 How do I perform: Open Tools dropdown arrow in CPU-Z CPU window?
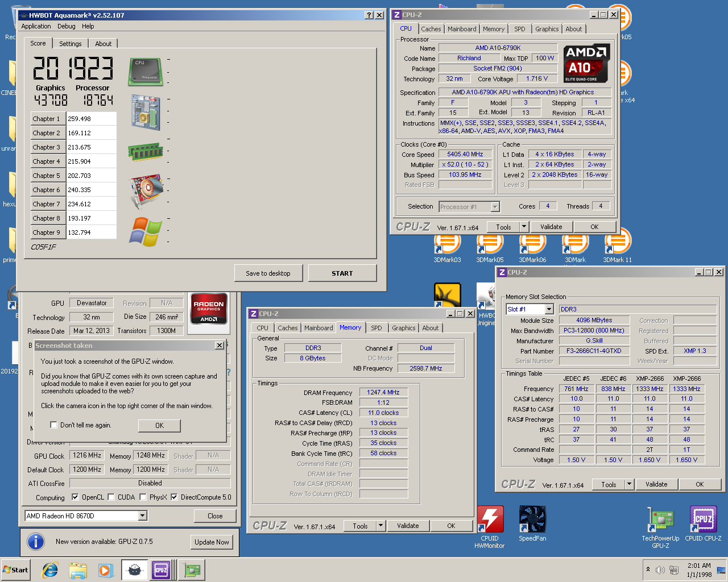(x=524, y=227)
